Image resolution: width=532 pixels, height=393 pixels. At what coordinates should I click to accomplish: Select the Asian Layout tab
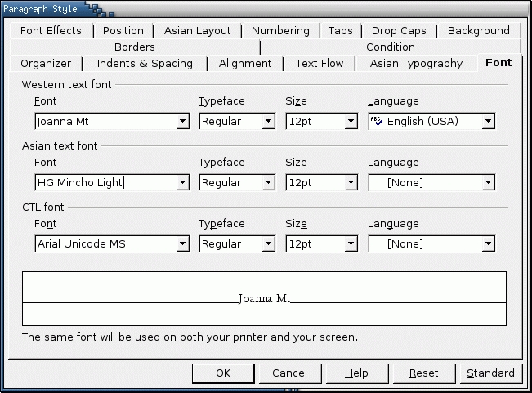[x=197, y=31]
